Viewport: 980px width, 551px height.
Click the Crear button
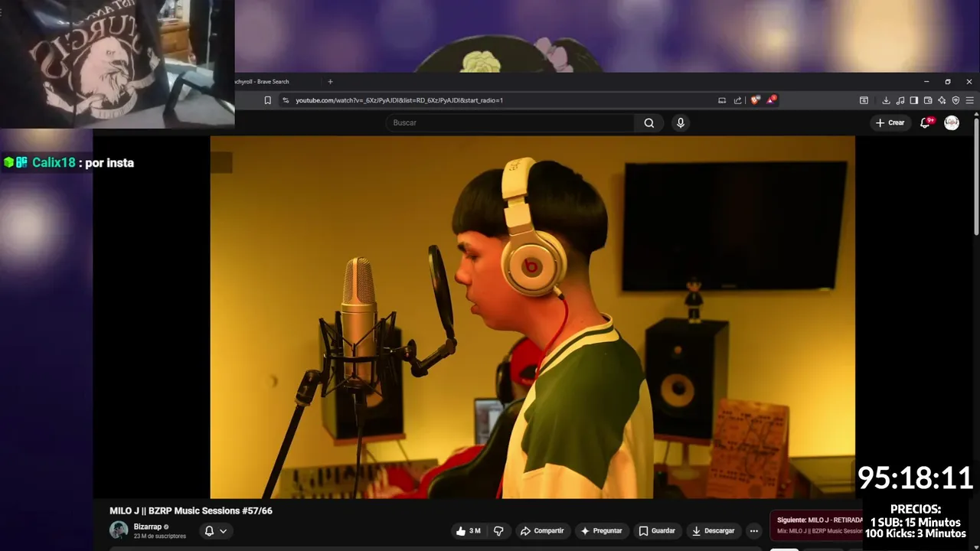click(x=890, y=122)
